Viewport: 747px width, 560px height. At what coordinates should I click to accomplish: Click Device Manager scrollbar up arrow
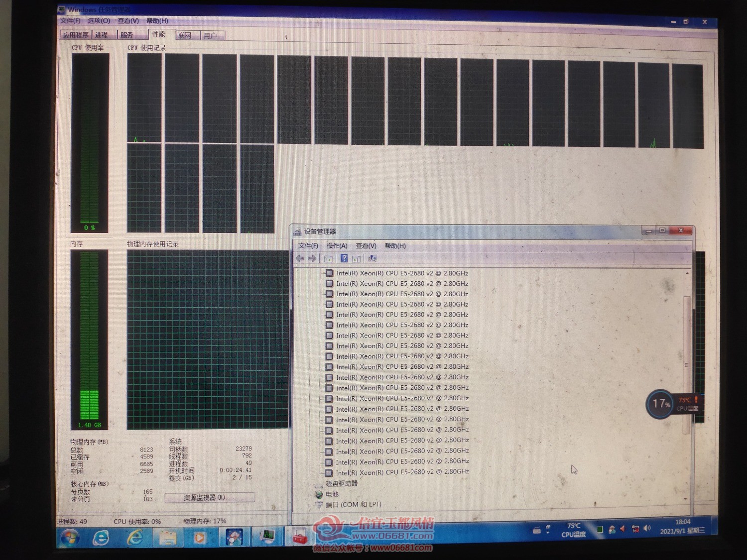point(687,273)
